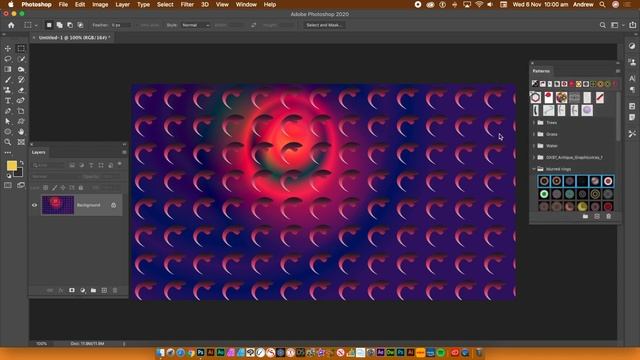Image resolution: width=640 pixels, height=360 pixels.
Task: Click the Select and Mask button
Action: pyautogui.click(x=324, y=25)
